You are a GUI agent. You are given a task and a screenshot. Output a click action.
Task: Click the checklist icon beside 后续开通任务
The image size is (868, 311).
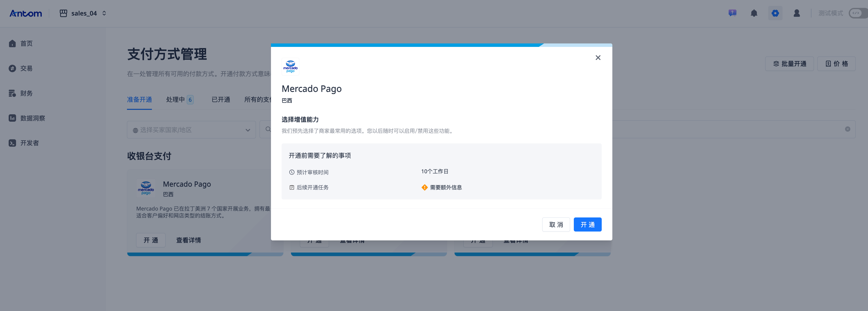292,188
